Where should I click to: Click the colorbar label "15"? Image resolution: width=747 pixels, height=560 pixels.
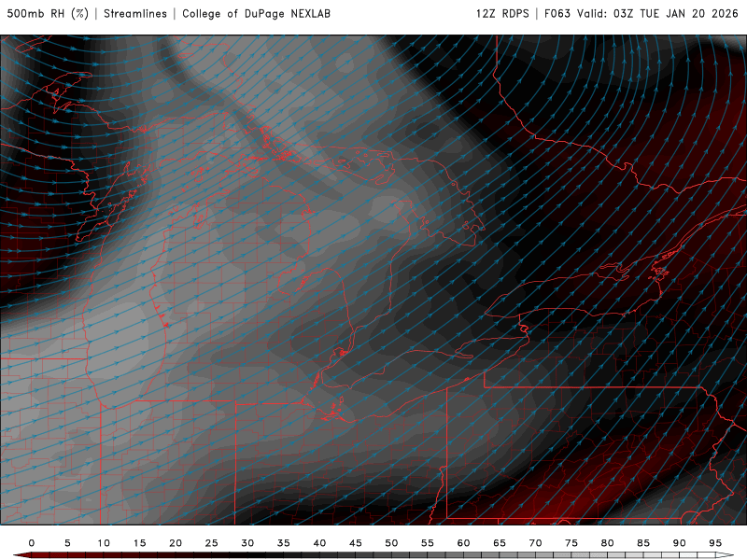click(139, 543)
